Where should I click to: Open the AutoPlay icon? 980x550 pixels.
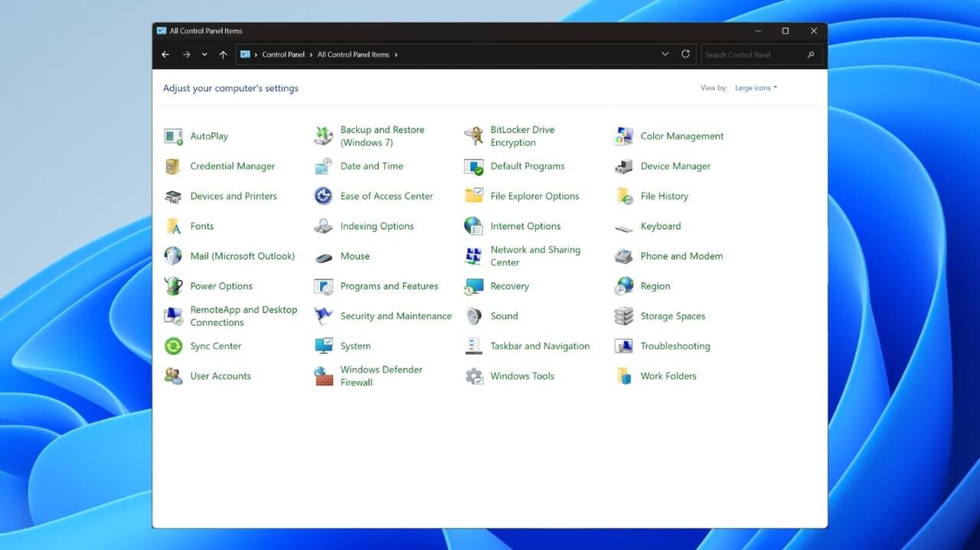174,136
